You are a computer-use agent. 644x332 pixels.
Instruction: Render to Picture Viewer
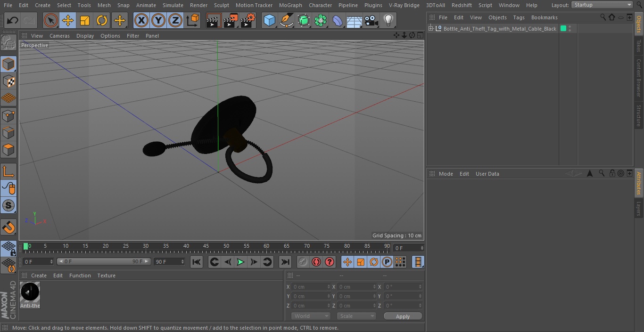[231, 20]
